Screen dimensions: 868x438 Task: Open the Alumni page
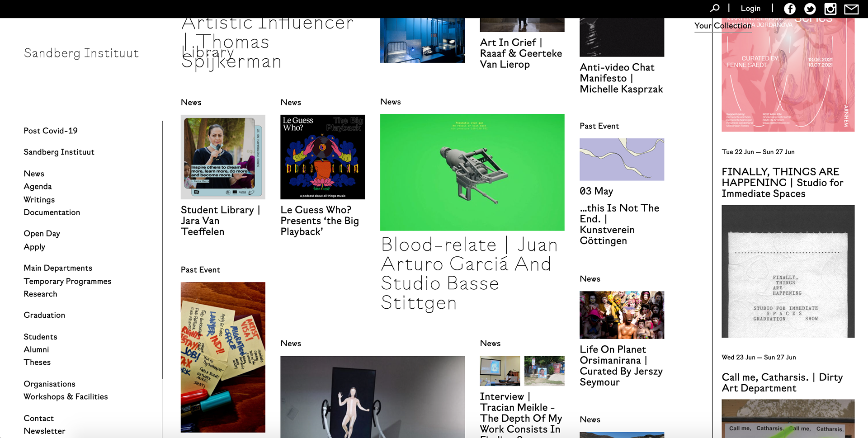point(36,349)
